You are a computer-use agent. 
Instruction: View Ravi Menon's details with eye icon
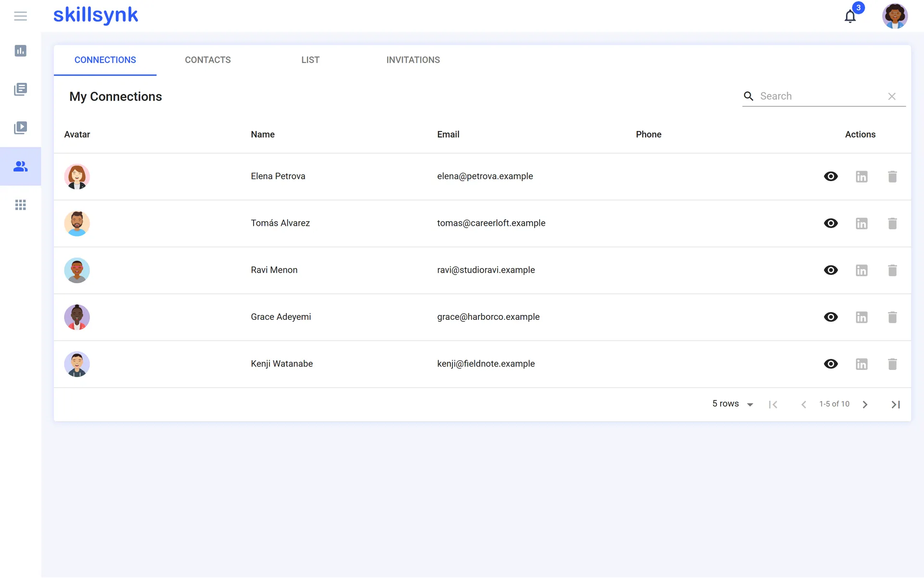(831, 270)
